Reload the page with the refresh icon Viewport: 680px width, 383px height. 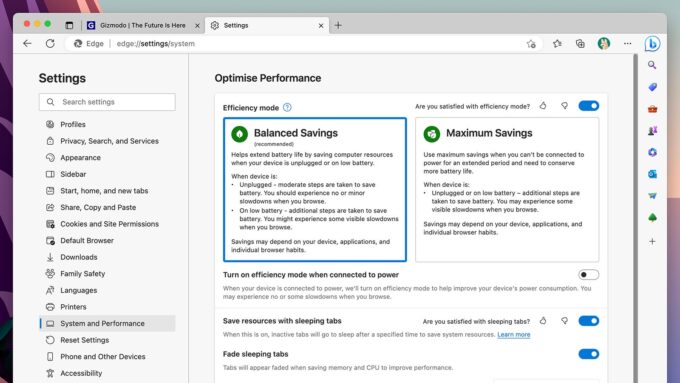50,43
